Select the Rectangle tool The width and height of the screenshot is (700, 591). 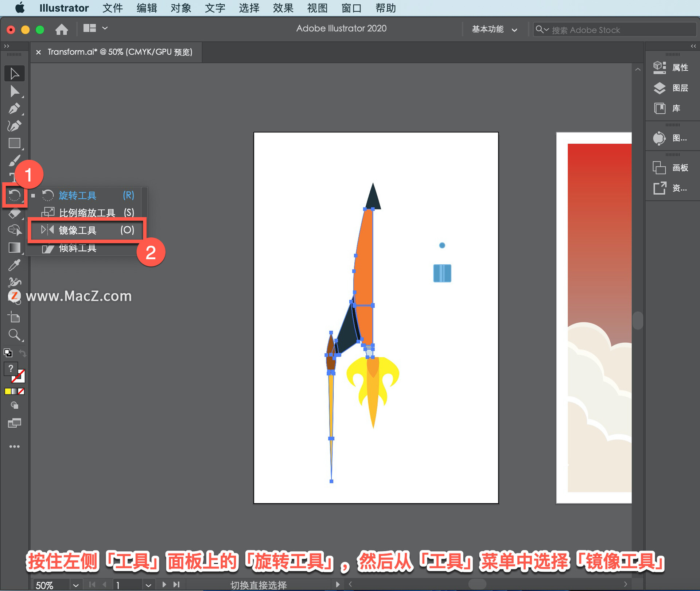click(15, 143)
